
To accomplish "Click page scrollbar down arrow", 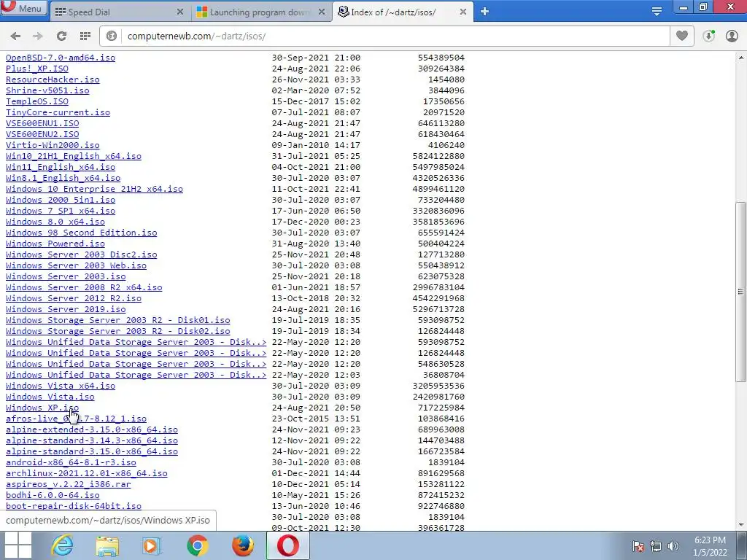I will pos(741,525).
